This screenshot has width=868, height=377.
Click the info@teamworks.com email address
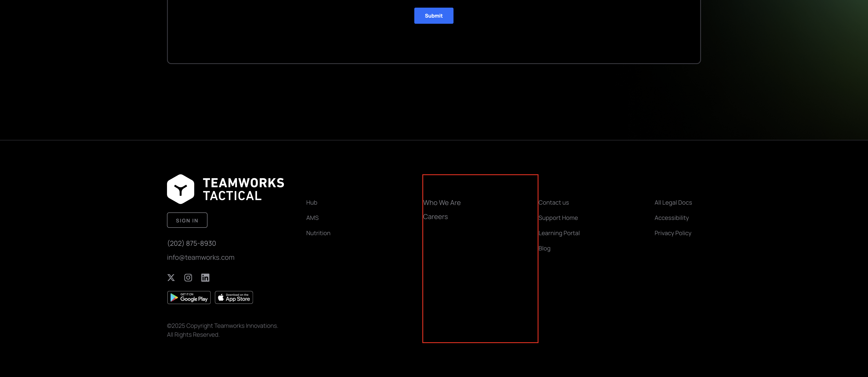[200, 257]
